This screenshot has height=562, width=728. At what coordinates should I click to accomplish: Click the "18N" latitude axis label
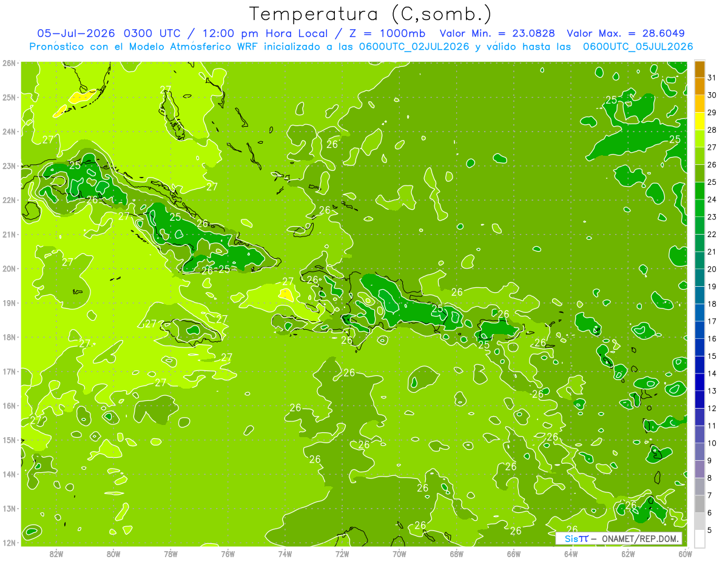[x=9, y=337]
